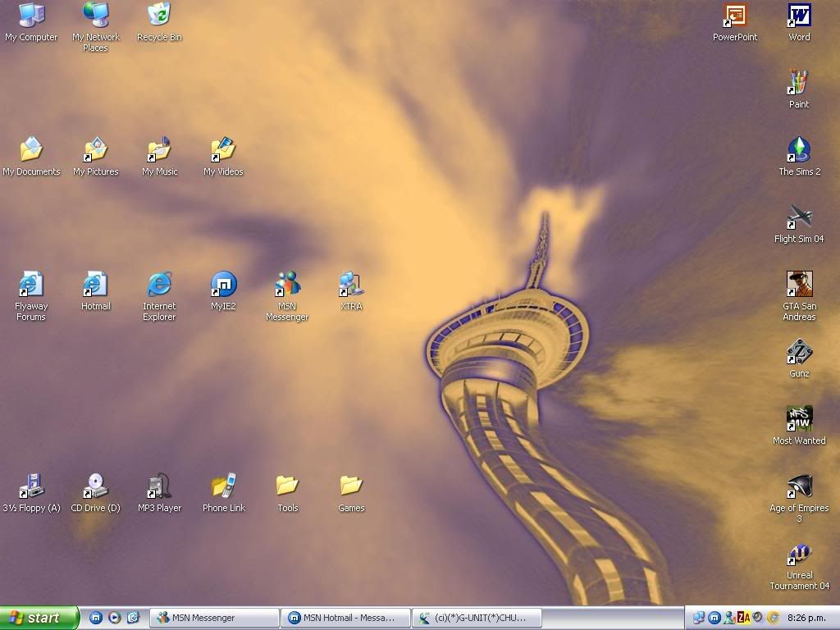Select the Recycle Bin icon
The height and width of the screenshot is (630, 840).
pyautogui.click(x=159, y=16)
